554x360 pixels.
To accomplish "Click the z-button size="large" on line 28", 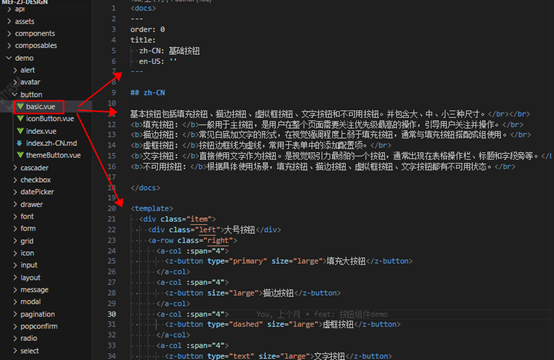I will click(253, 293).
